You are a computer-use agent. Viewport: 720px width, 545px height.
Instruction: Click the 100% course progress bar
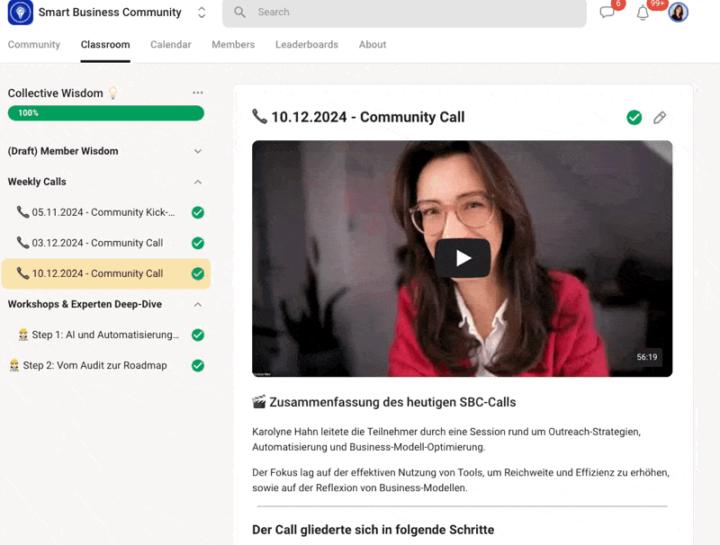(x=106, y=113)
